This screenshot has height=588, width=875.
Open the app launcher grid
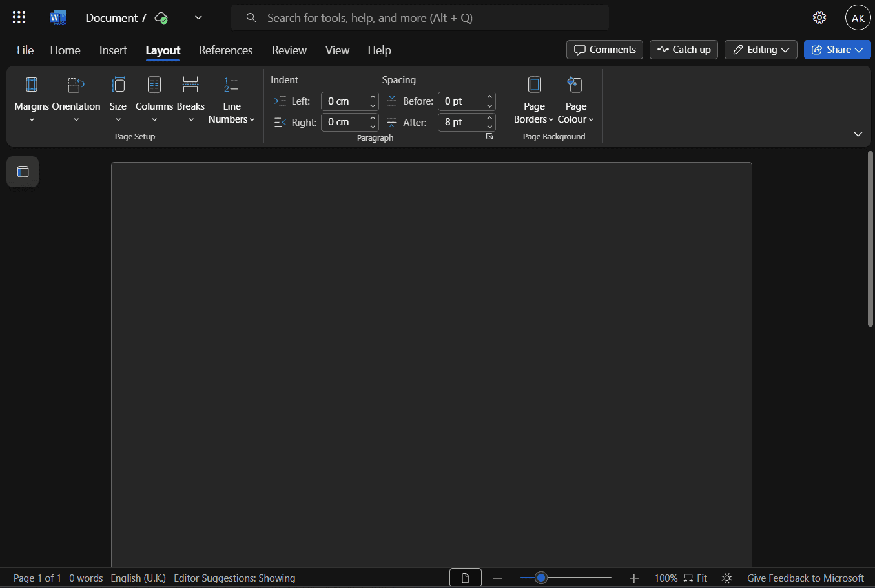pos(19,17)
